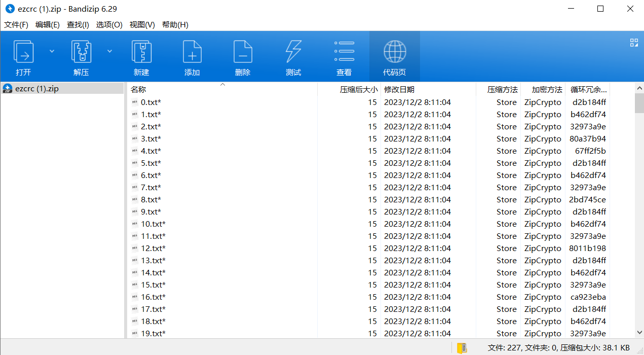
Task: Select file 4.txt* in the list
Action: pos(151,151)
